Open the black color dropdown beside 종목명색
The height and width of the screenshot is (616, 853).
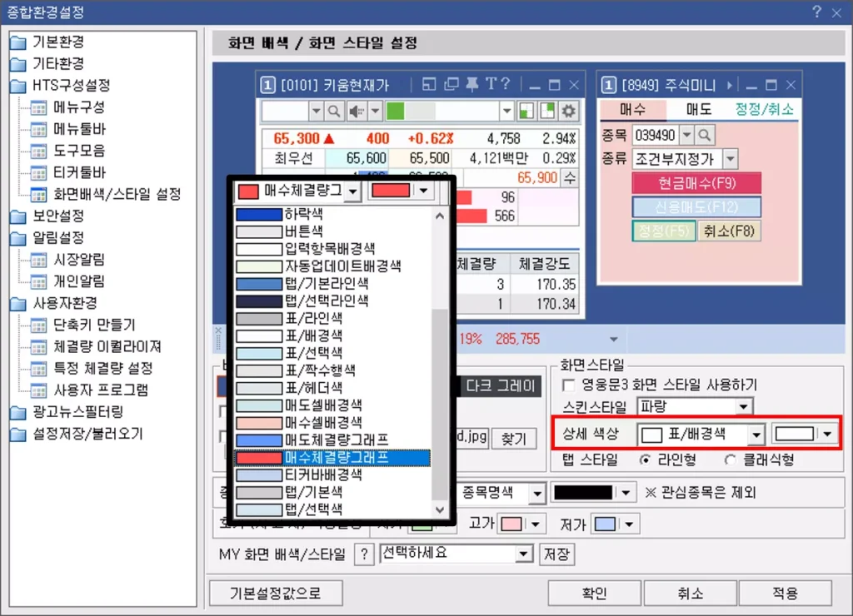click(625, 493)
